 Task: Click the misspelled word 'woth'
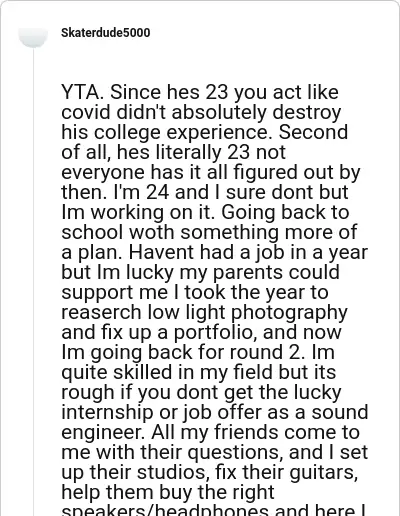click(152, 232)
